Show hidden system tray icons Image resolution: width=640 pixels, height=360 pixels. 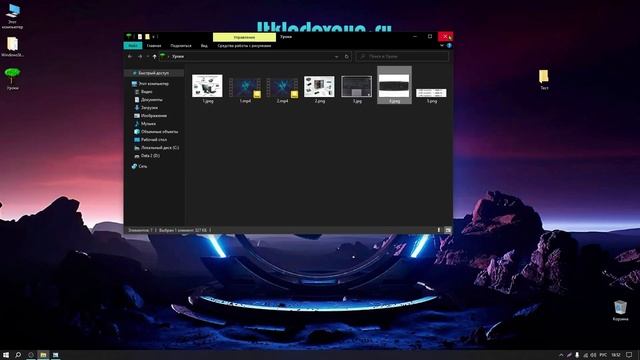pos(561,355)
